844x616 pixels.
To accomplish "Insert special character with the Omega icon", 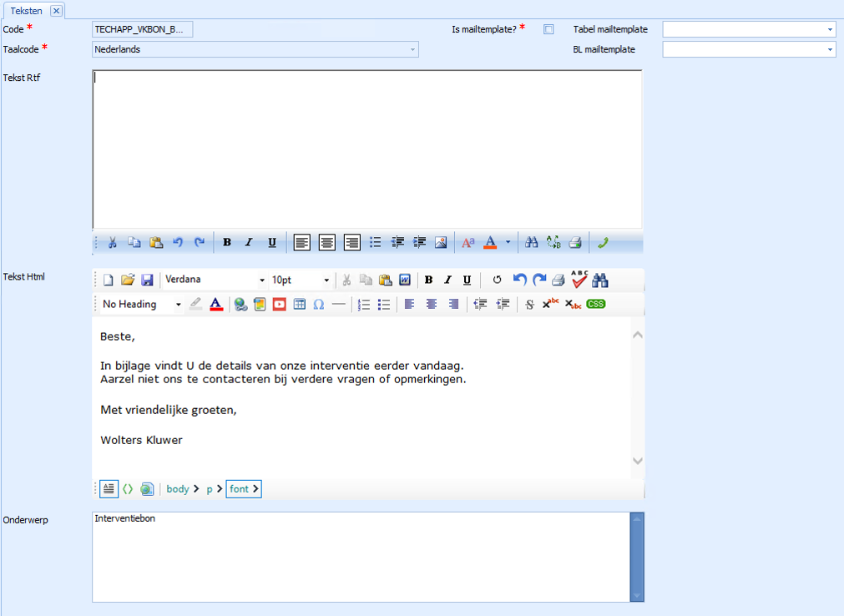I will tap(318, 305).
